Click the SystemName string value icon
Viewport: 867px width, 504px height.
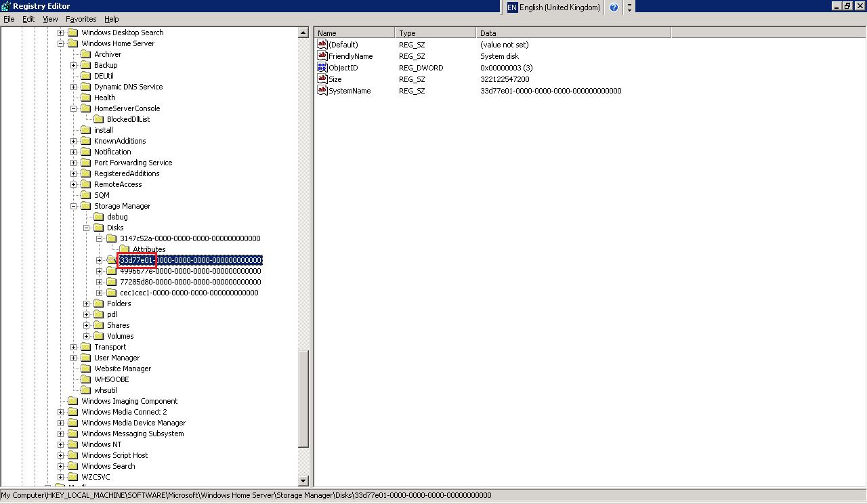pos(322,91)
